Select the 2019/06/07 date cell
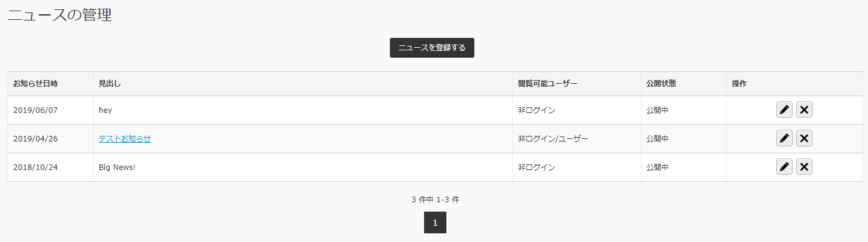The width and height of the screenshot is (868, 242). [x=50, y=110]
